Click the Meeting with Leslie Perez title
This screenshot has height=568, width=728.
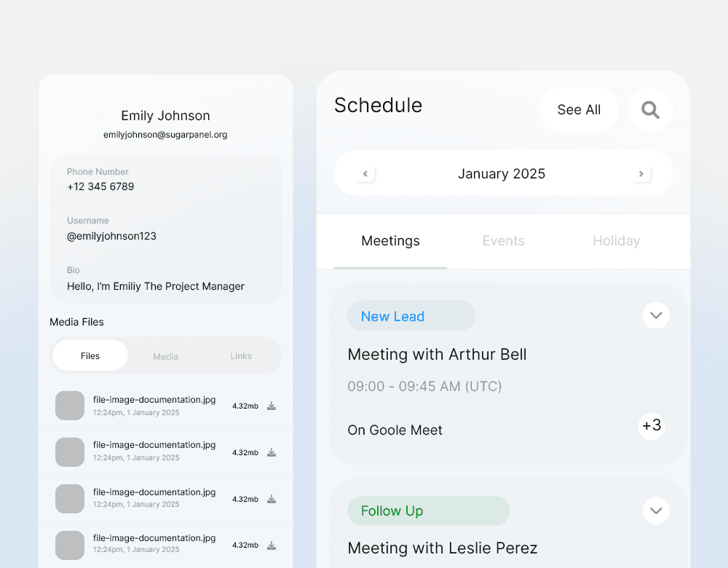pyautogui.click(x=443, y=548)
